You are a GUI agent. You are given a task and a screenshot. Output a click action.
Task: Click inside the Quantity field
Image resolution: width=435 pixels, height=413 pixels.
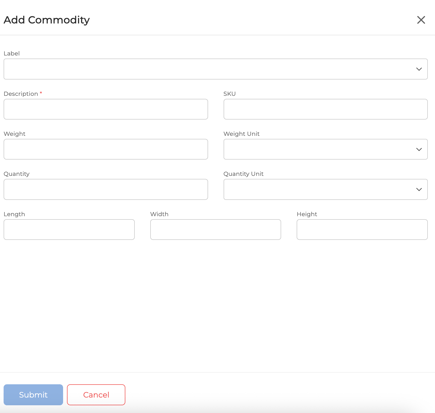pos(106,189)
